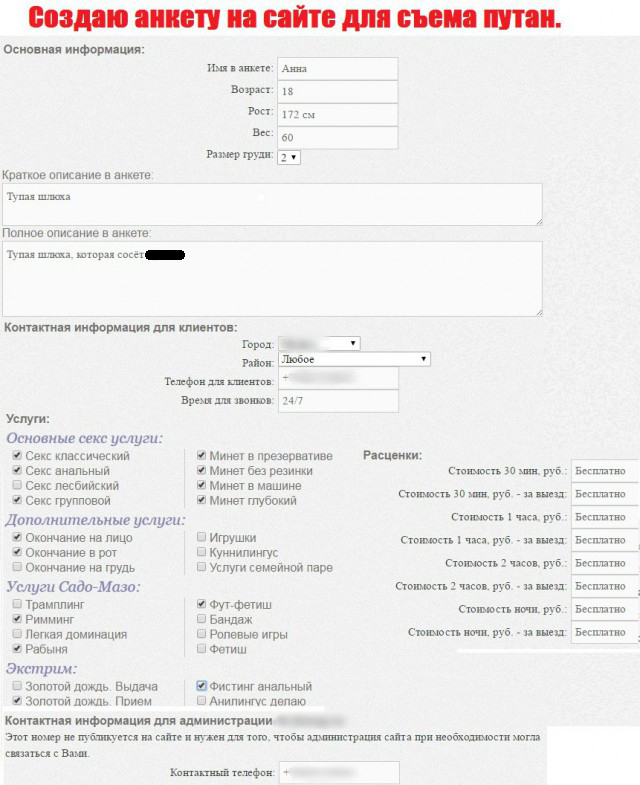Check the "Услуги семейной паре" checkbox
The height and width of the screenshot is (785, 640).
click(x=201, y=567)
